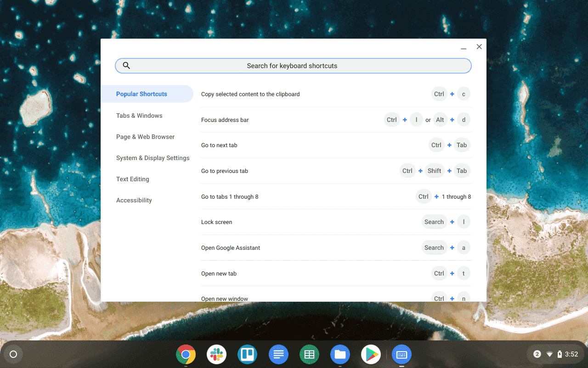Select the Page & Web Browser category

(x=146, y=137)
